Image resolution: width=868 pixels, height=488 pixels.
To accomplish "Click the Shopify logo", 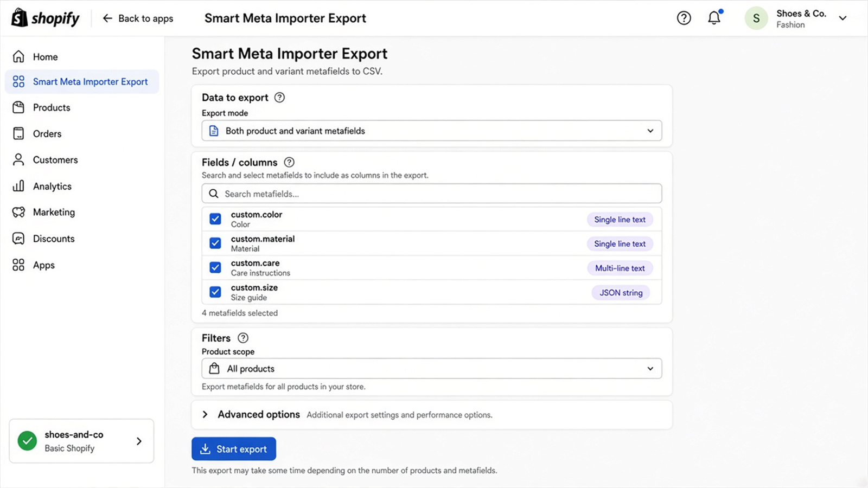I will (x=46, y=18).
